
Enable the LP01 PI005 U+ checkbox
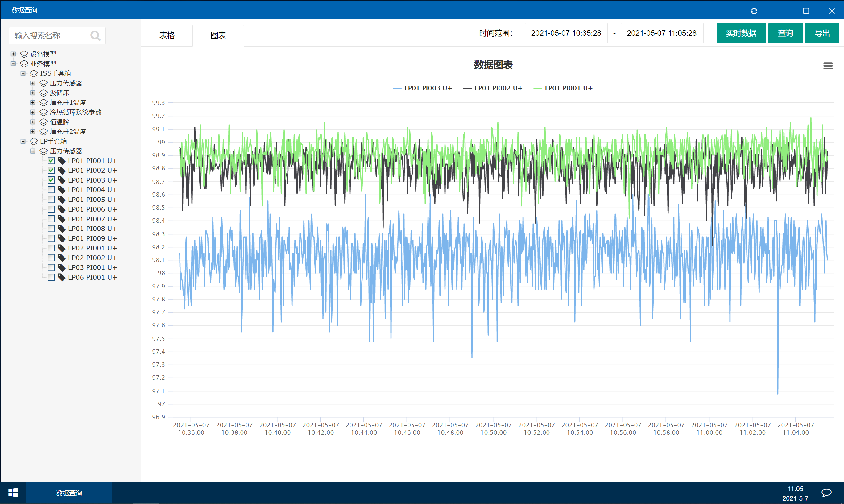click(51, 199)
